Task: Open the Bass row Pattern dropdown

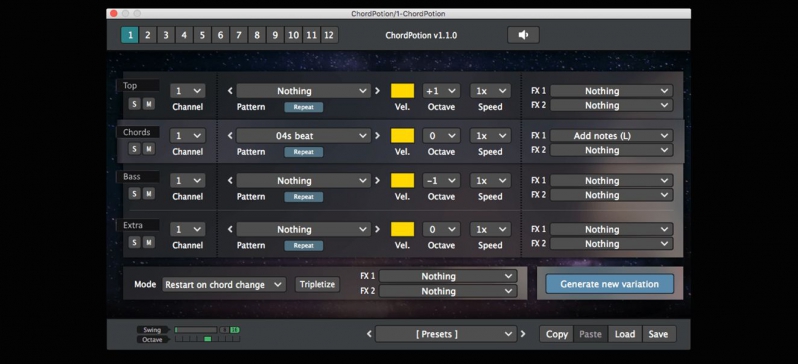Action: [303, 180]
